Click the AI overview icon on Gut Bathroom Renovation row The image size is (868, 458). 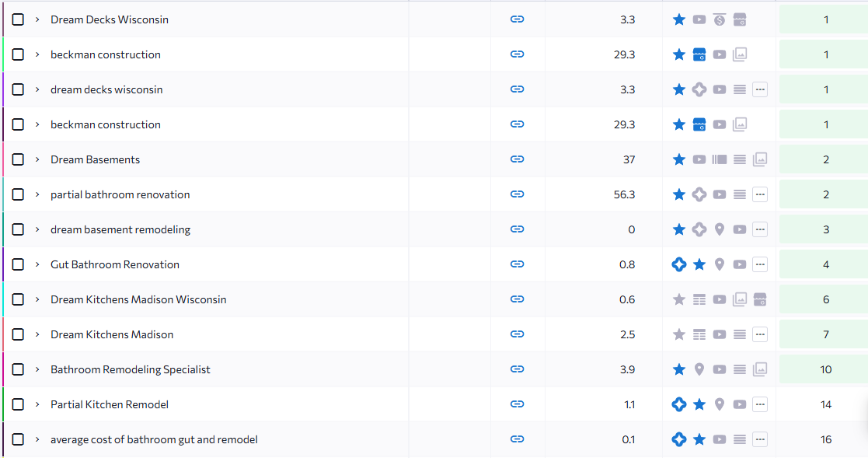coord(679,264)
